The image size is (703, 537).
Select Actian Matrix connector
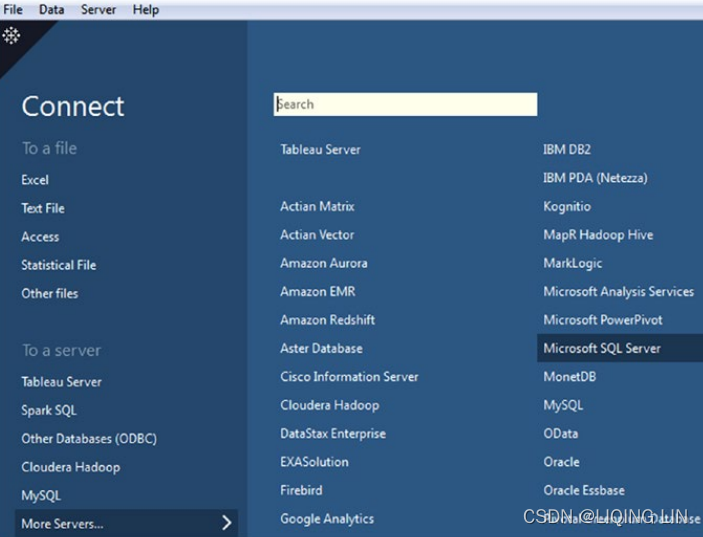point(317,206)
